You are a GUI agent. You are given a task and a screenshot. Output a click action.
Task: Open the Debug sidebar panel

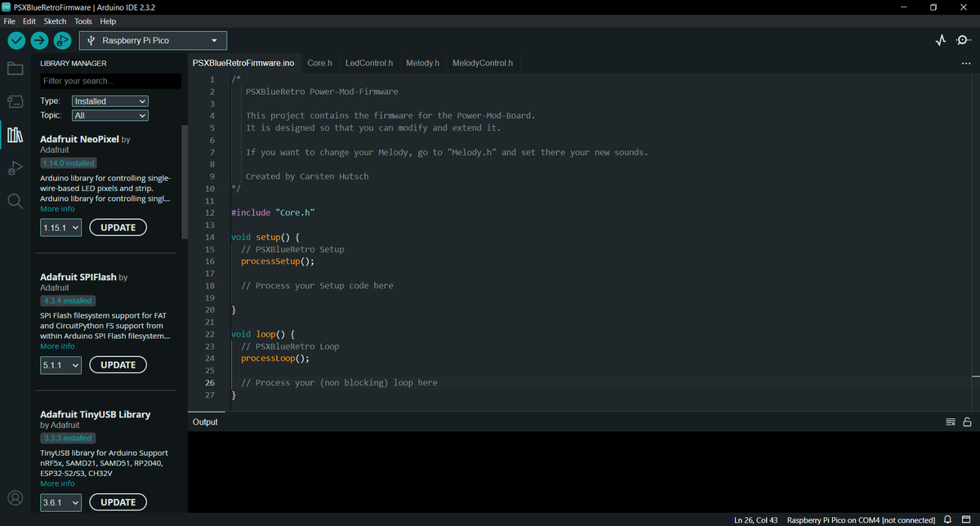coord(15,168)
